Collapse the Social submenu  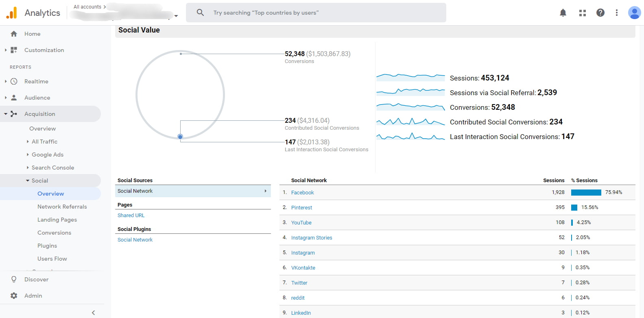(28, 181)
